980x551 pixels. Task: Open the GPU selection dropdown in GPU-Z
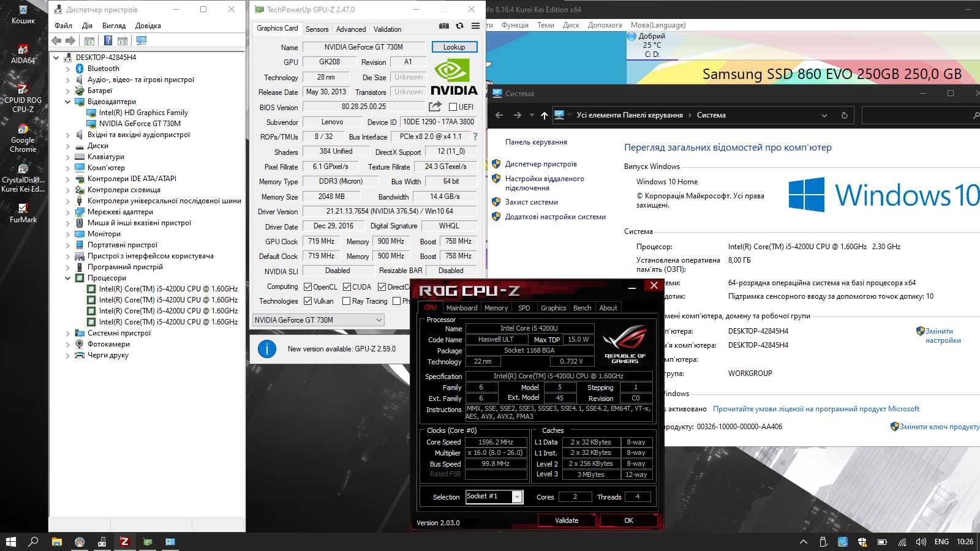click(x=318, y=320)
